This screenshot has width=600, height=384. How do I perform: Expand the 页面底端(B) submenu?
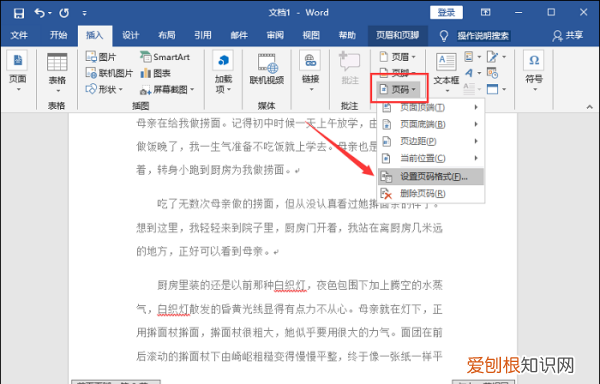click(431, 124)
